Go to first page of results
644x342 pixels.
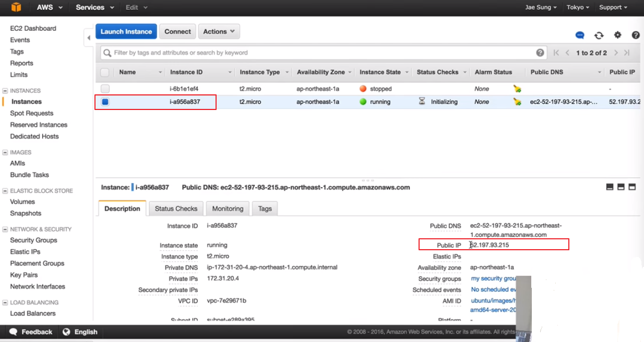click(x=556, y=53)
